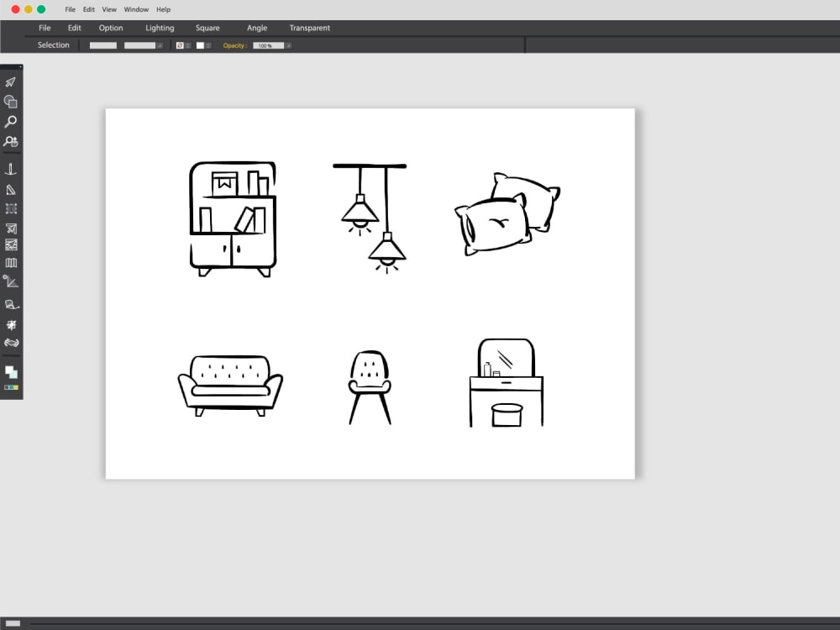Open the File menu in dark app bar

[45, 28]
